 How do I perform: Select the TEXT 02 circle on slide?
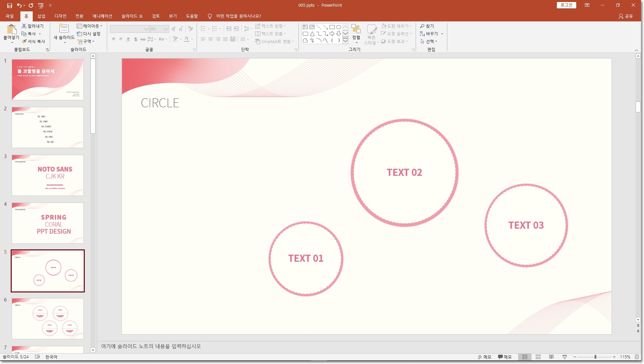[404, 172]
